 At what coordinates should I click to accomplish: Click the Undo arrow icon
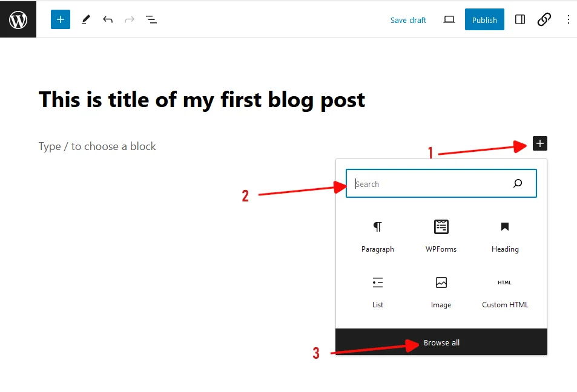[108, 20]
